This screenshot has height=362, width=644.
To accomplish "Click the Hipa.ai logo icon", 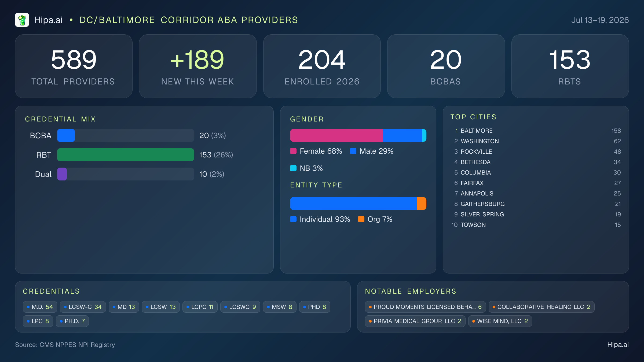I will click(22, 20).
